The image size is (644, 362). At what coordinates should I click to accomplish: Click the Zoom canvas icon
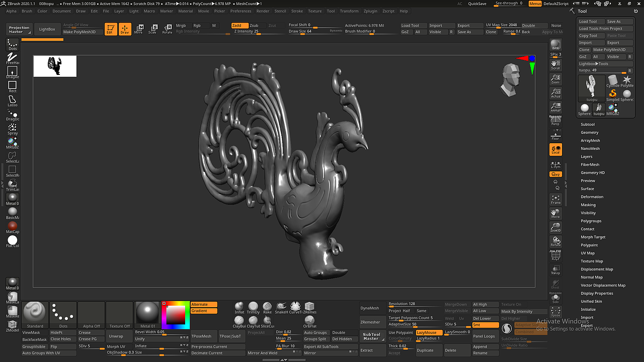555,79
